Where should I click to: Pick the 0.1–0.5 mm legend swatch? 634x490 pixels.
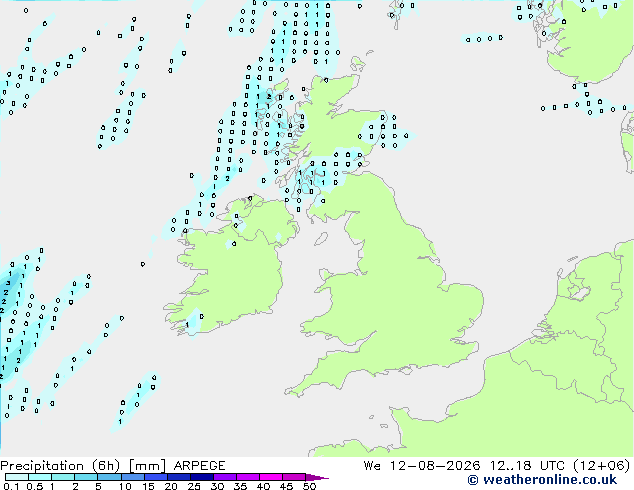[x=17, y=477]
